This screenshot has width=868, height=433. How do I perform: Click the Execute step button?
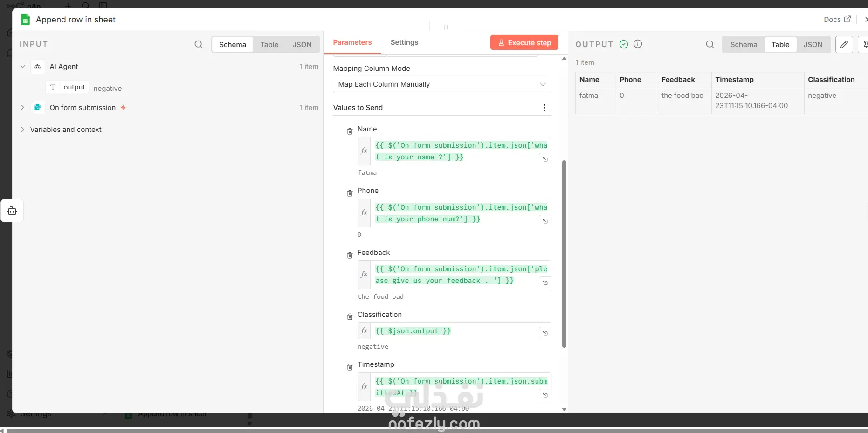coord(524,43)
